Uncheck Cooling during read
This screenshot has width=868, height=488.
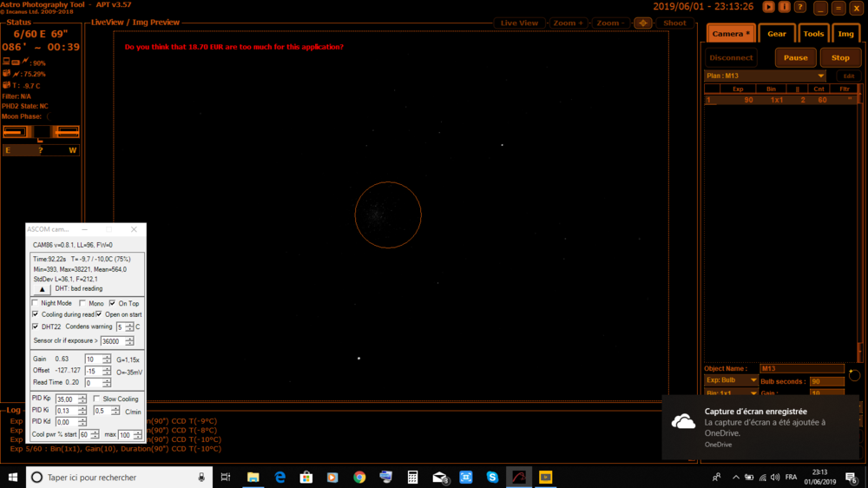tap(36, 314)
